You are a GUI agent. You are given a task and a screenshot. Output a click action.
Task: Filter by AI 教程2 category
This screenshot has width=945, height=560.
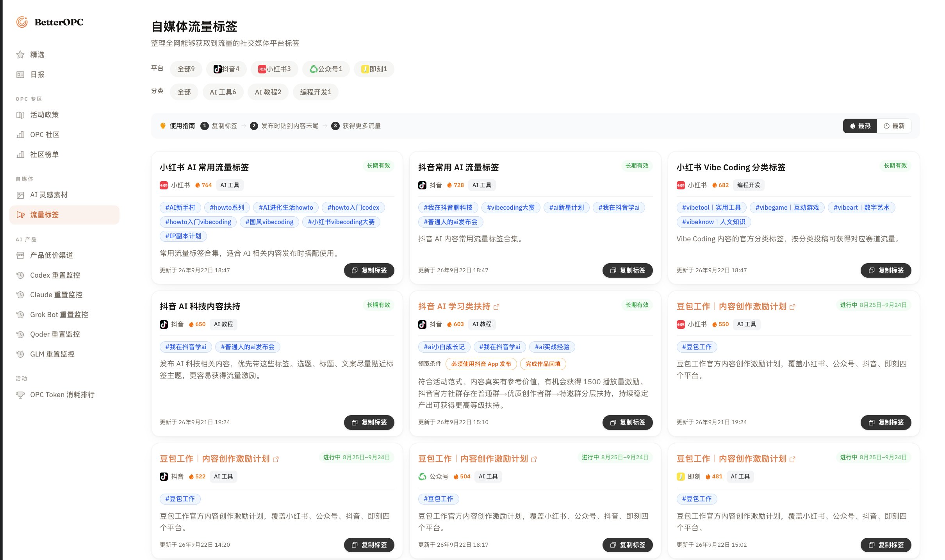click(x=268, y=92)
